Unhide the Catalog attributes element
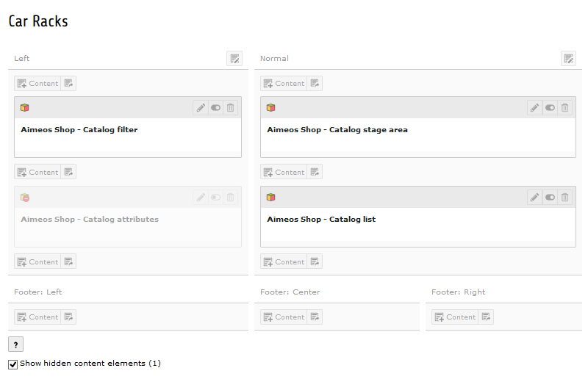Screen dimensions: 588x379 [215, 197]
